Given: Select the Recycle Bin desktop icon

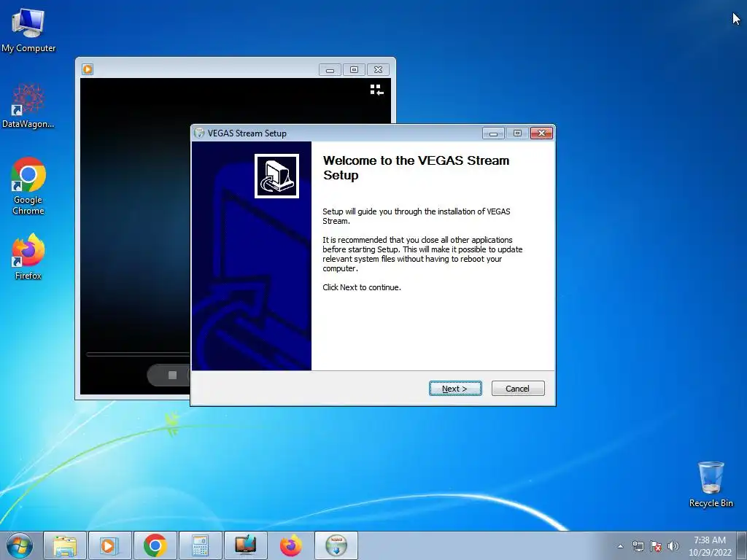Looking at the screenshot, I should (711, 484).
